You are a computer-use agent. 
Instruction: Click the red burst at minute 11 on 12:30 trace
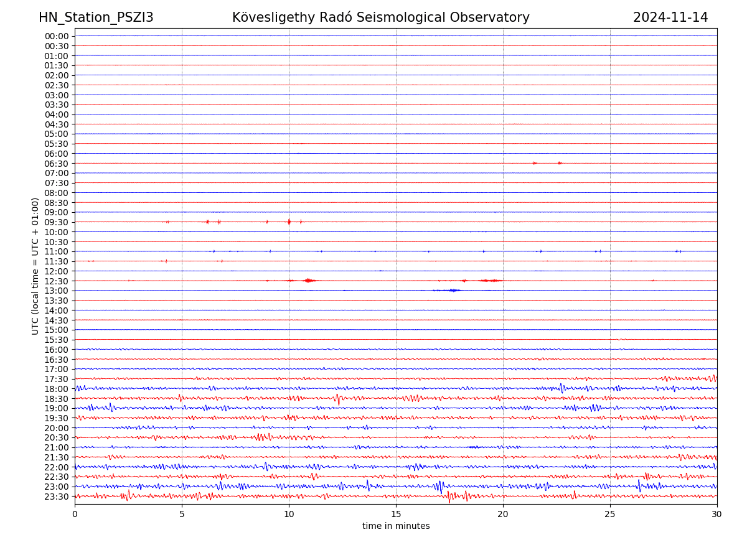[309, 281]
